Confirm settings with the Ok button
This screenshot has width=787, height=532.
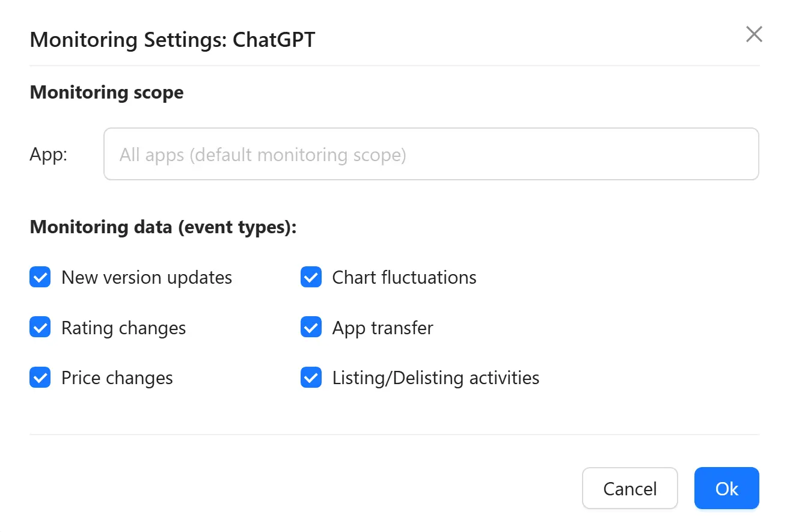726,488
